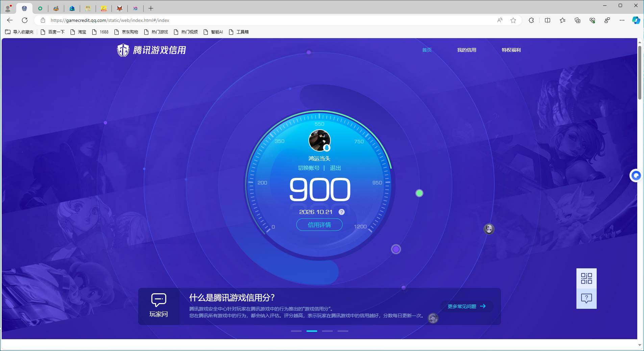Click the 玩家问 chat bubble icon

tap(158, 300)
